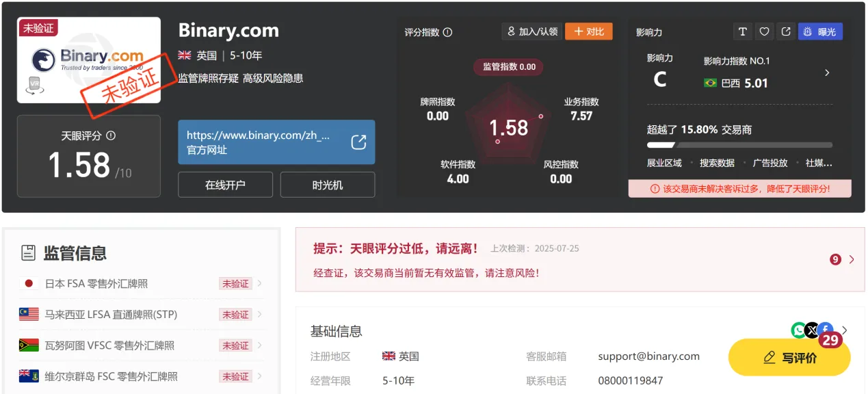Click the 监管指数 0.00 label
868x394 pixels.
click(509, 66)
